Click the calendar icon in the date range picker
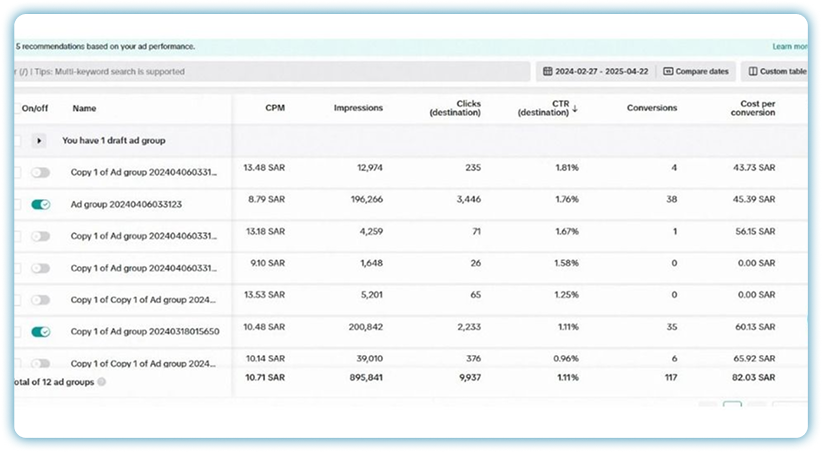Viewport: 822px width, 452px height. [548, 72]
